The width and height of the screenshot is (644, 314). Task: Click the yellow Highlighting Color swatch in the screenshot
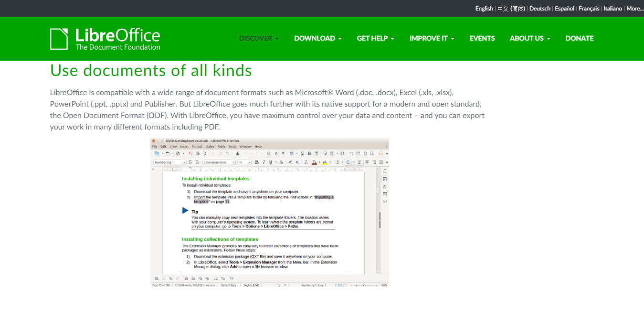325,162
